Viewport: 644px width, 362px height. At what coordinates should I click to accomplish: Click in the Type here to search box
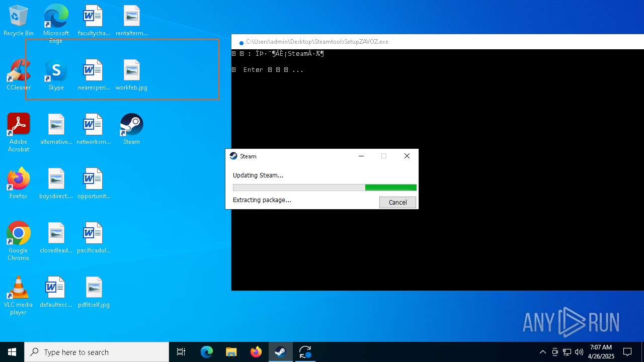pos(97,352)
